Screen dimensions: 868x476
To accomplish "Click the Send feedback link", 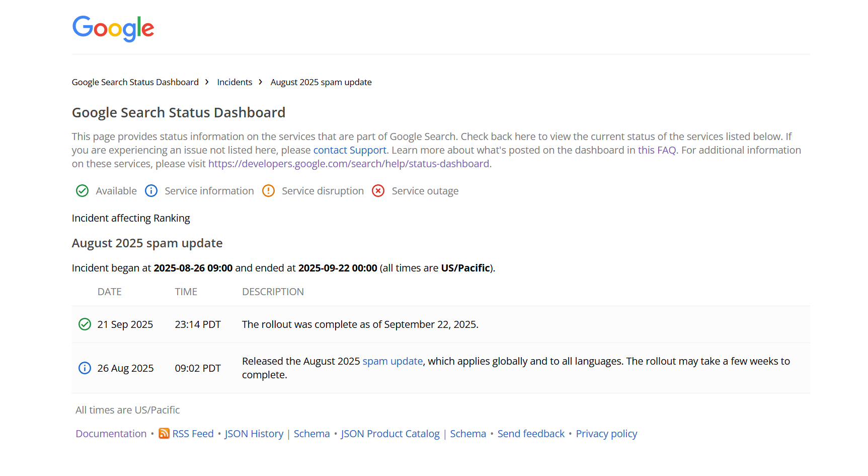I will 531,434.
